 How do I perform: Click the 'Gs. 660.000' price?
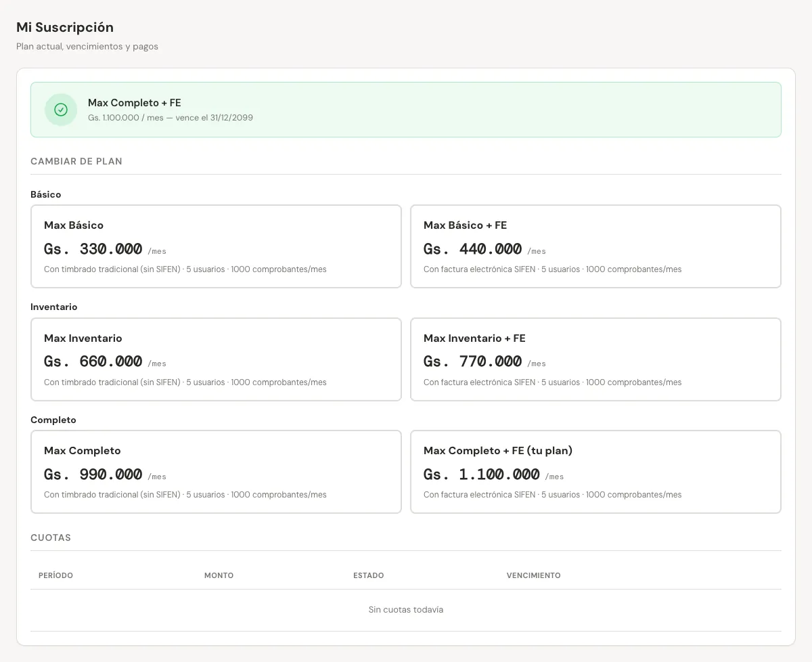93,361
